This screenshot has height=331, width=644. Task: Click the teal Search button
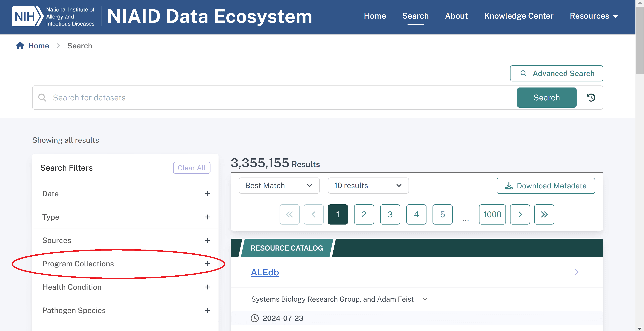547,97
